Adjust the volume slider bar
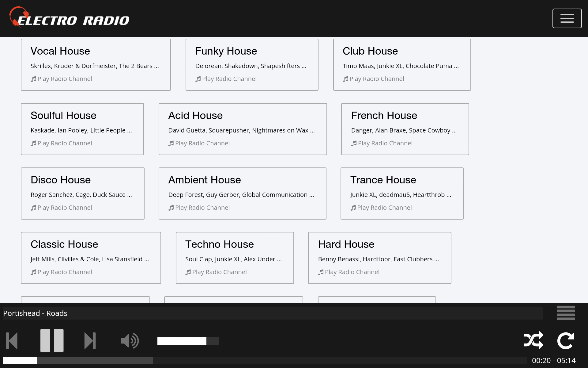 tap(188, 341)
